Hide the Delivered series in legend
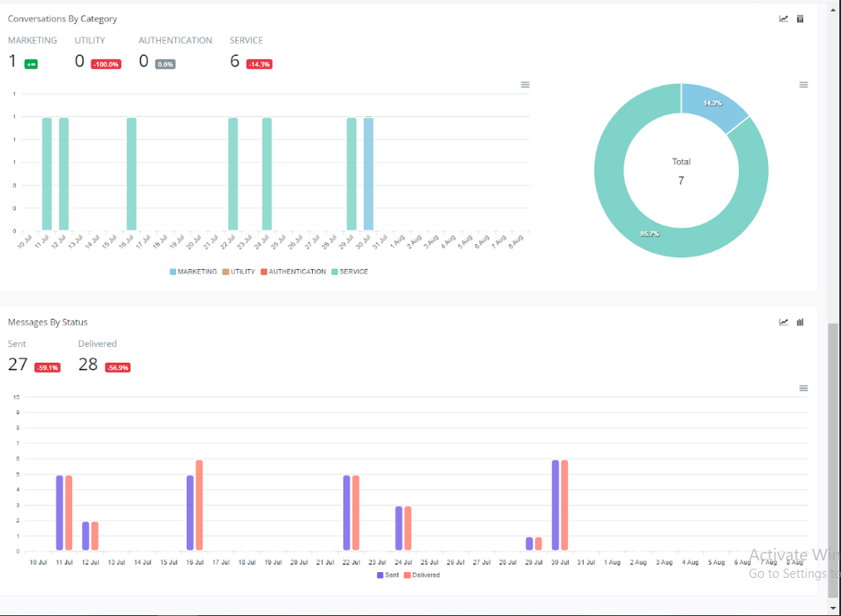The width and height of the screenshot is (841, 616). point(422,574)
